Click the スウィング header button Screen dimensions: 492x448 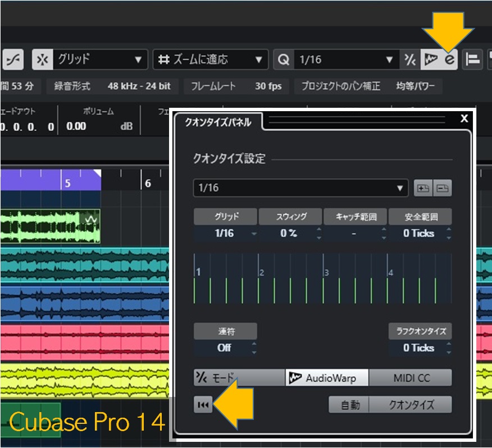pyautogui.click(x=290, y=217)
